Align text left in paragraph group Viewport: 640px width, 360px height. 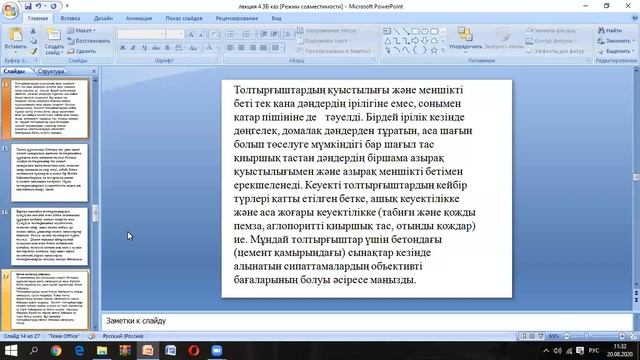point(230,48)
